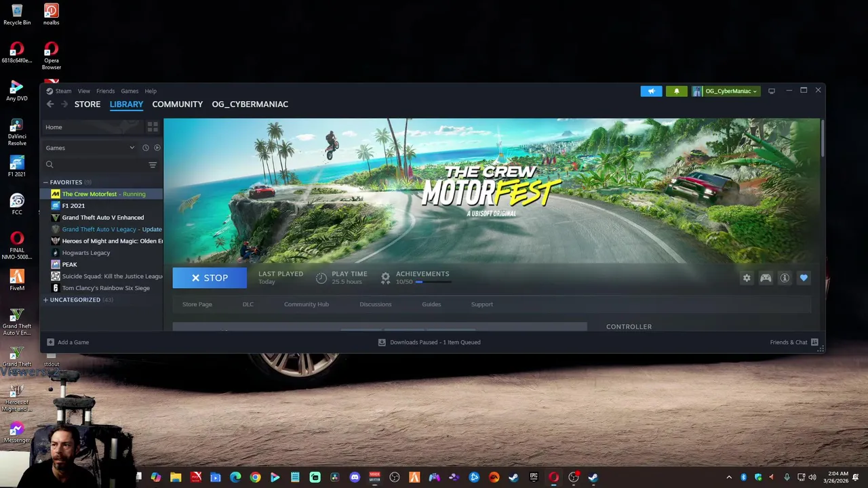Open the Support link
Viewport: 868px width, 488px height.
482,304
